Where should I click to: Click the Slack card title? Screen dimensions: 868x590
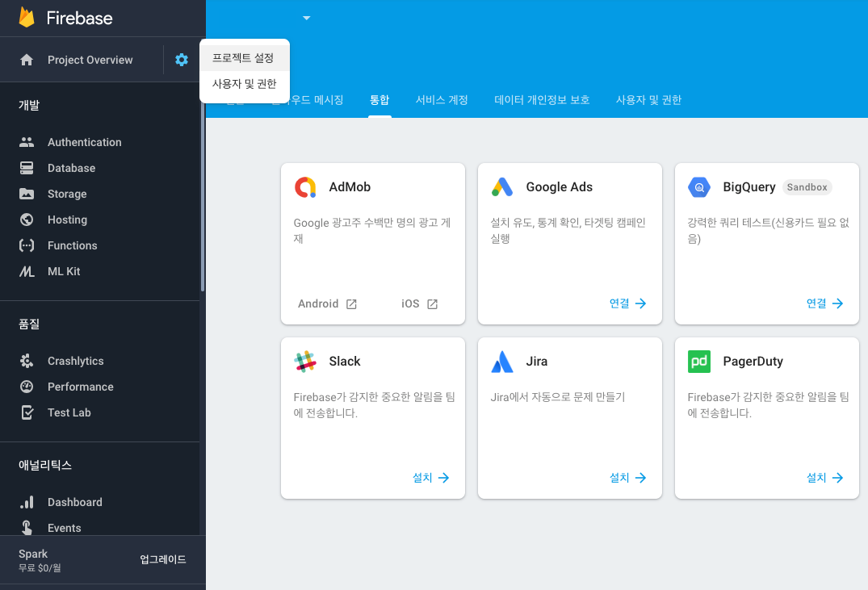pos(345,362)
